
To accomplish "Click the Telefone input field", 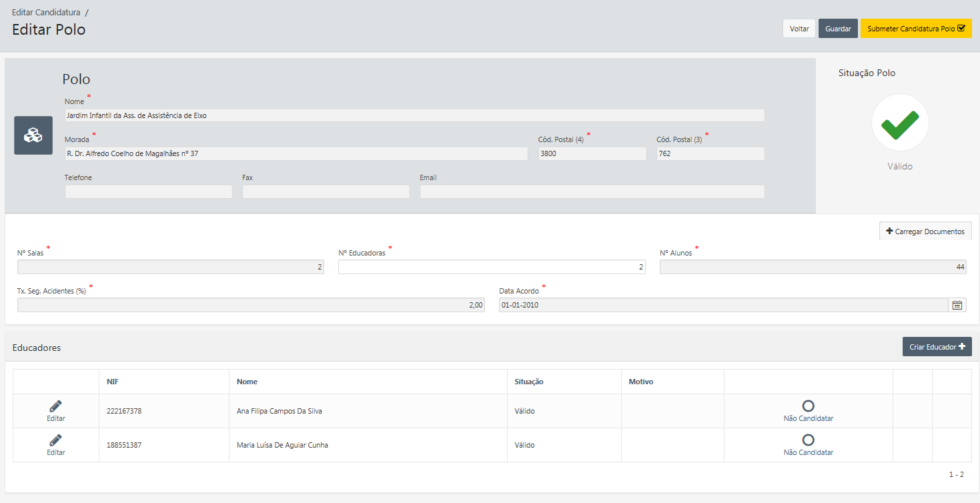I will 149,191.
